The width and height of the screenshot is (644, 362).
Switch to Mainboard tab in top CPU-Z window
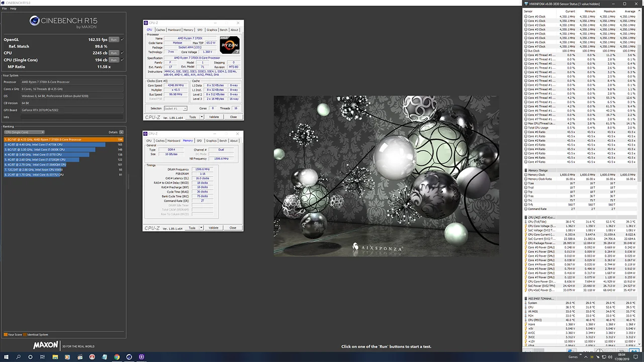point(174,30)
